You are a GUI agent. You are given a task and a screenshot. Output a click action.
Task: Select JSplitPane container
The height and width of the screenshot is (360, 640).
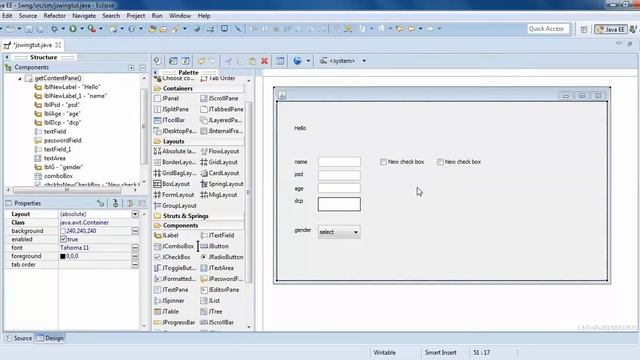tap(171, 109)
